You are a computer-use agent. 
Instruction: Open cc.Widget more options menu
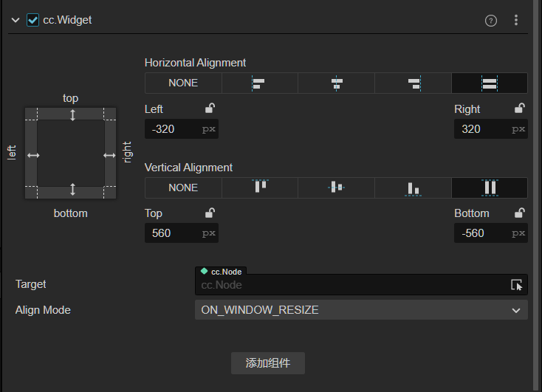[x=516, y=21]
